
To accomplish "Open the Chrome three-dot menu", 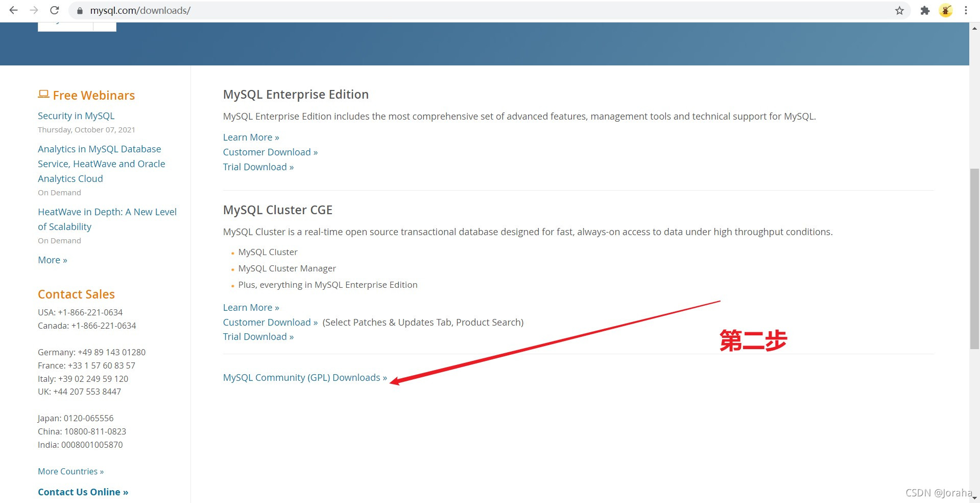I will point(966,10).
